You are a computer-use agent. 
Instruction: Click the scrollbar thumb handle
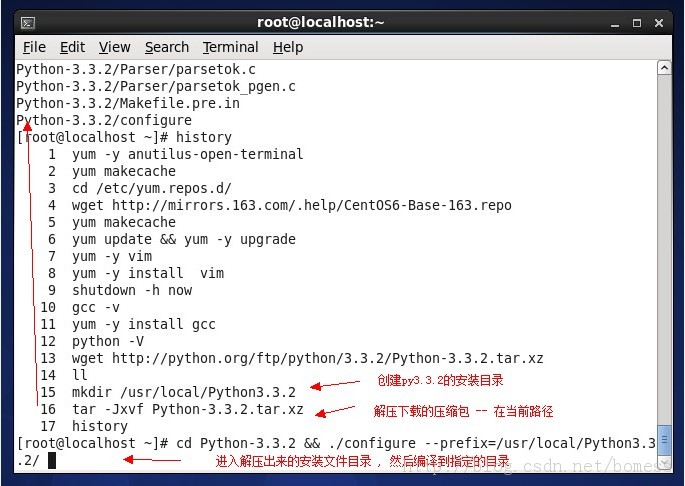664,441
